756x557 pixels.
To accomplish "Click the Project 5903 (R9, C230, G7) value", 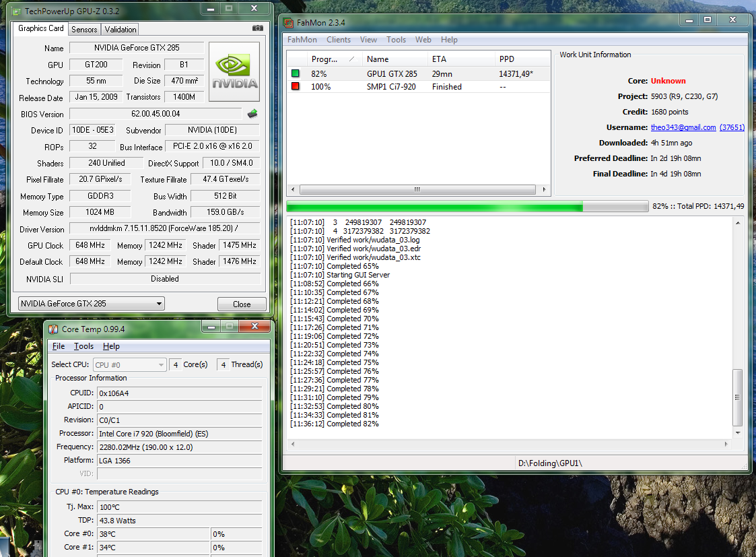I will (x=684, y=96).
